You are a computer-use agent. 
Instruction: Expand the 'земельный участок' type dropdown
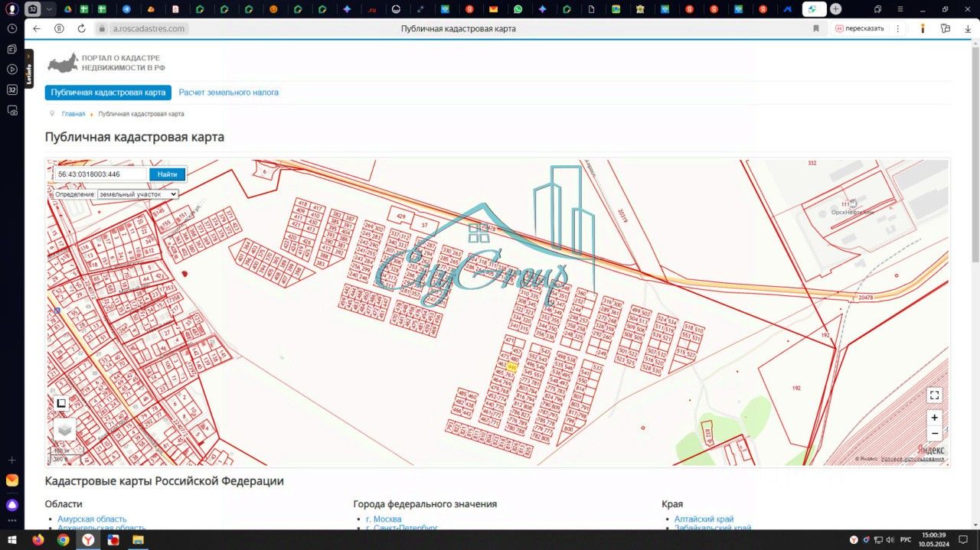(x=138, y=194)
